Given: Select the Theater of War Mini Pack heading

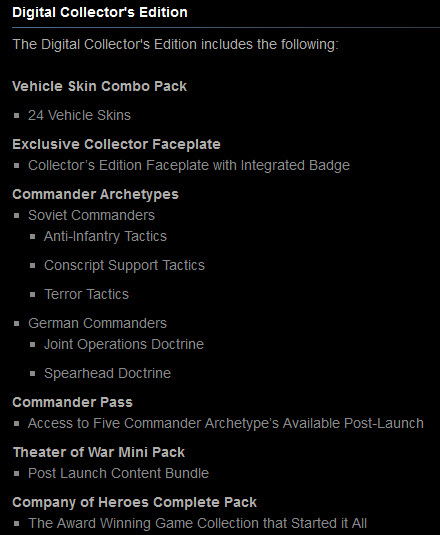Looking at the screenshot, I should 99,452.
